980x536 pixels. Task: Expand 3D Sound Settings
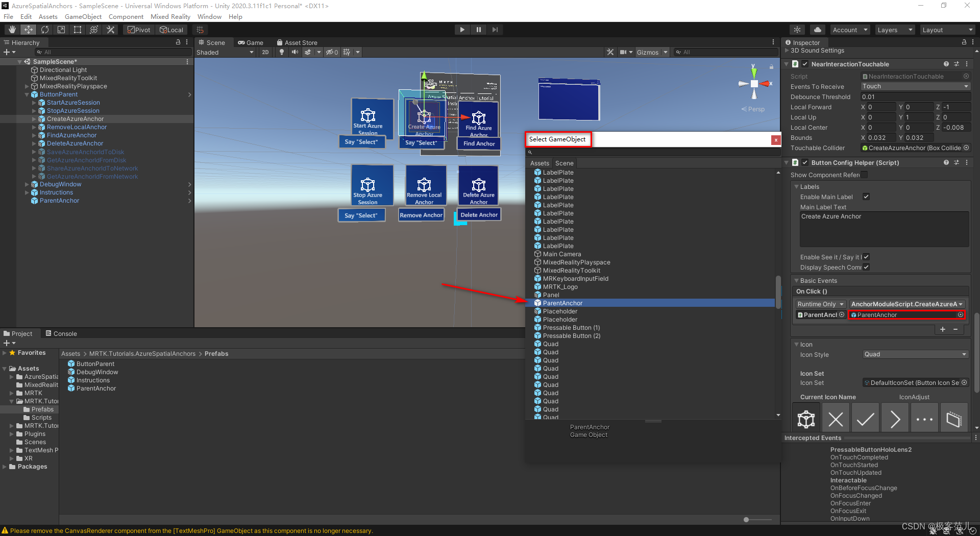(787, 51)
